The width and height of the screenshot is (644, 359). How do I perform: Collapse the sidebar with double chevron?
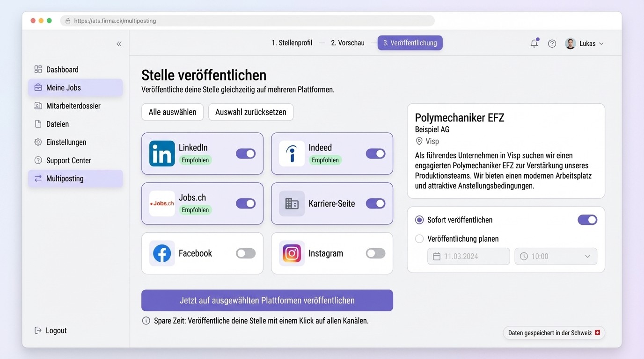[x=119, y=43]
